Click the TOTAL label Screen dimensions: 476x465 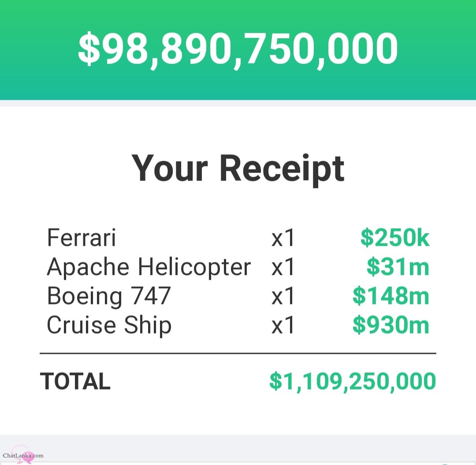(75, 381)
